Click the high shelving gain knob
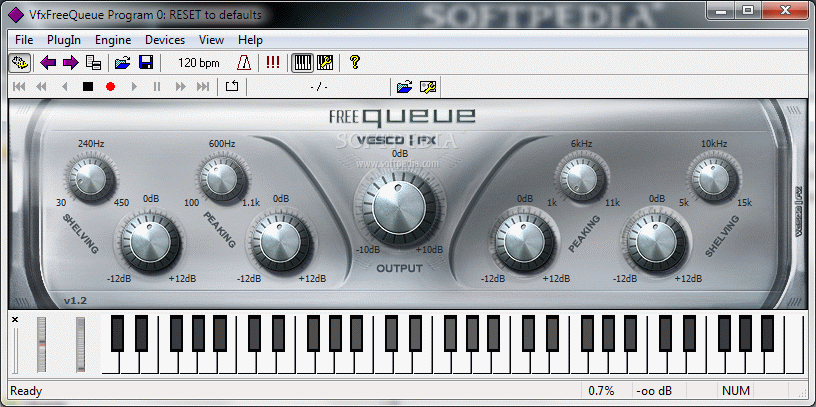The image size is (816, 407). (x=656, y=243)
